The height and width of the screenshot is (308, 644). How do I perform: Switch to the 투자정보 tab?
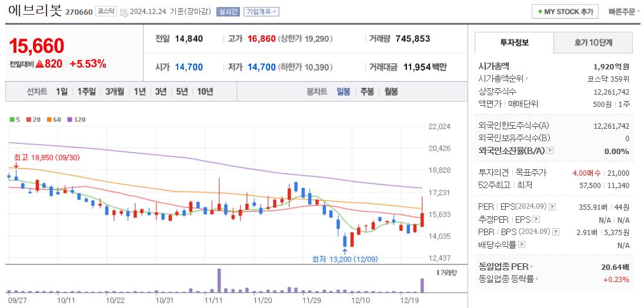[514, 42]
